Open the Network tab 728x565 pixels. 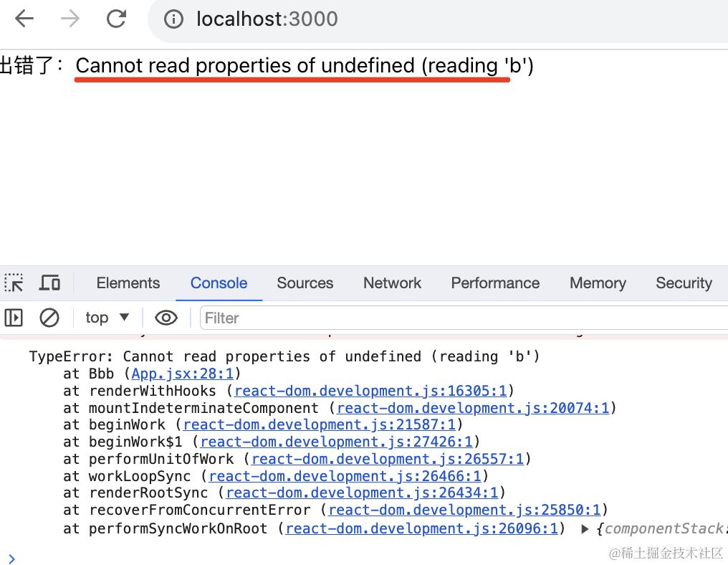coord(393,283)
